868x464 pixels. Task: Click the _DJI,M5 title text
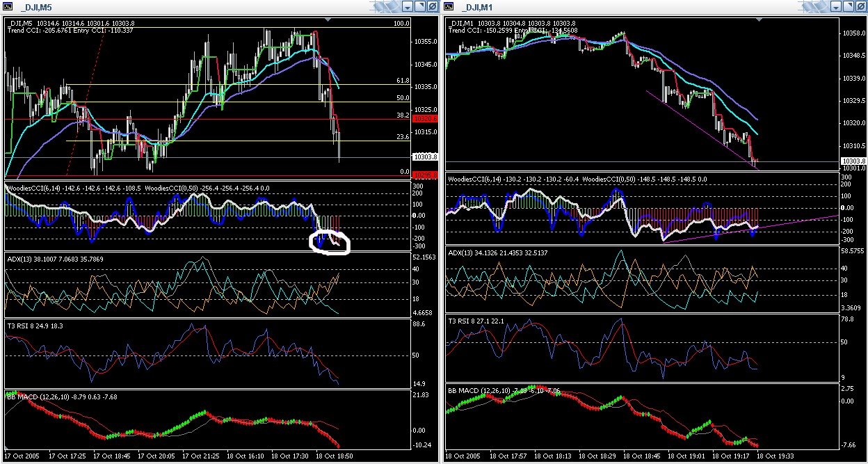point(35,6)
